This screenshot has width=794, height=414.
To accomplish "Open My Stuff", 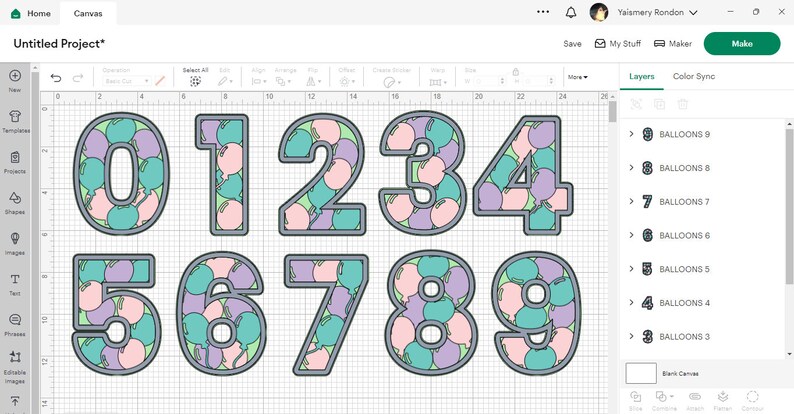I will [x=617, y=44].
